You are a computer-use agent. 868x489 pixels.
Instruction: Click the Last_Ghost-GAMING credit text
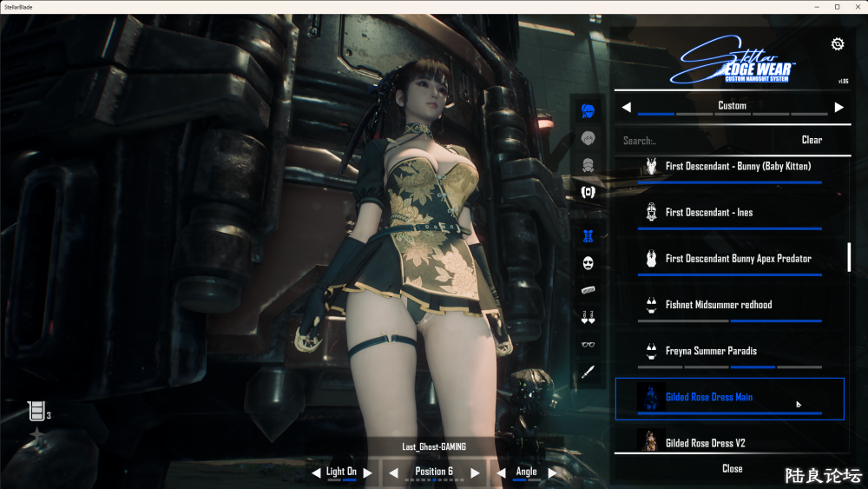(x=434, y=447)
